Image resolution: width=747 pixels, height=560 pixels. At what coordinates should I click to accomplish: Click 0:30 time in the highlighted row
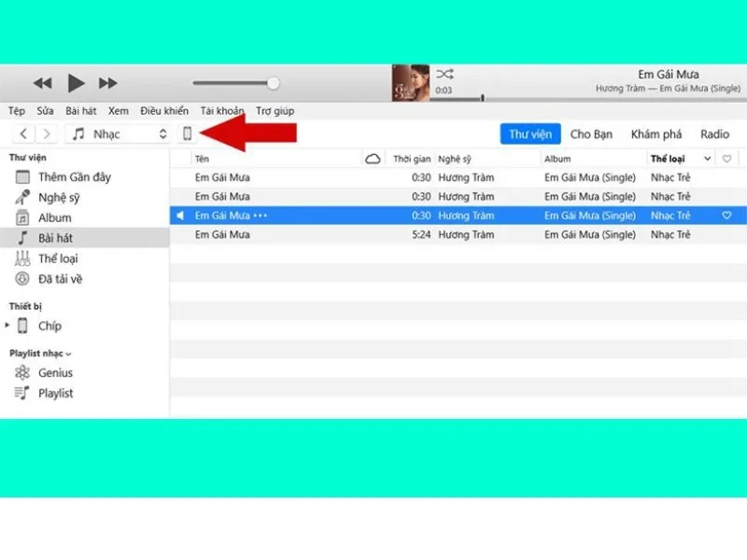[x=421, y=216]
